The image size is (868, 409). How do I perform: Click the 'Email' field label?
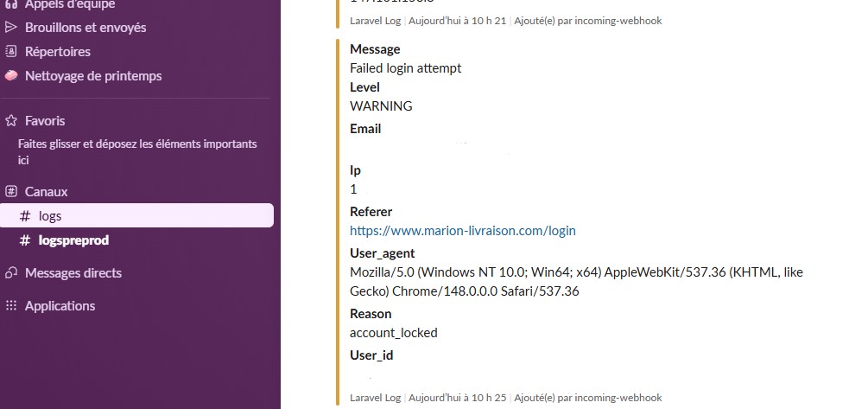365,129
